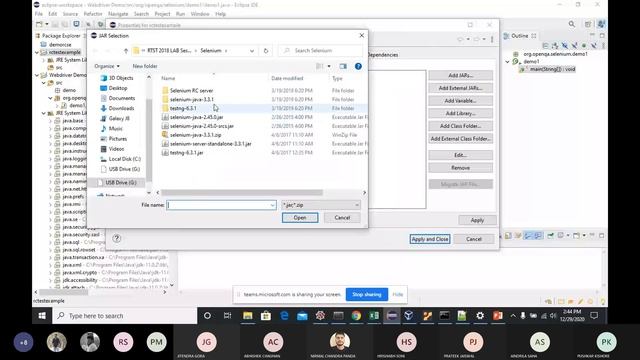640x360 pixels.
Task: Click Add Class Folder... button
Action: 460,126
